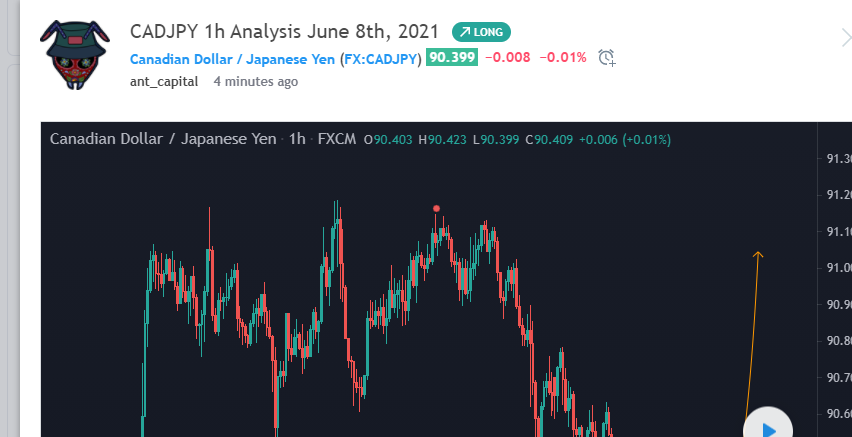Click the orange projection arrow head
Image resolution: width=852 pixels, height=437 pixels.
[759, 255]
